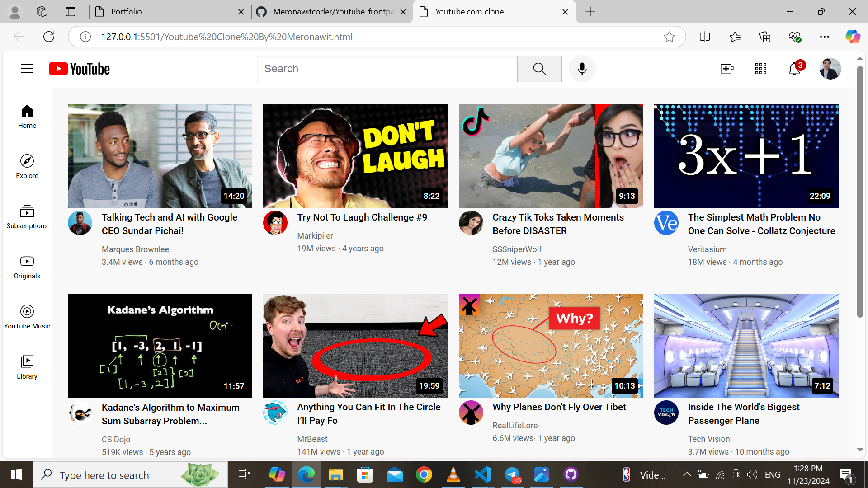This screenshot has height=488, width=868.
Task: Open the MrBeast red circle thumbnail
Action: point(355,346)
